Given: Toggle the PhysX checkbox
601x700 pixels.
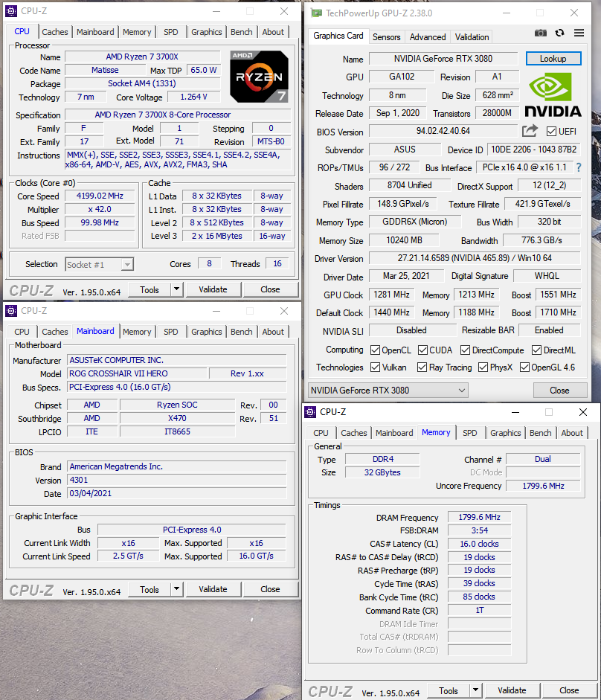Looking at the screenshot, I should coord(483,367).
